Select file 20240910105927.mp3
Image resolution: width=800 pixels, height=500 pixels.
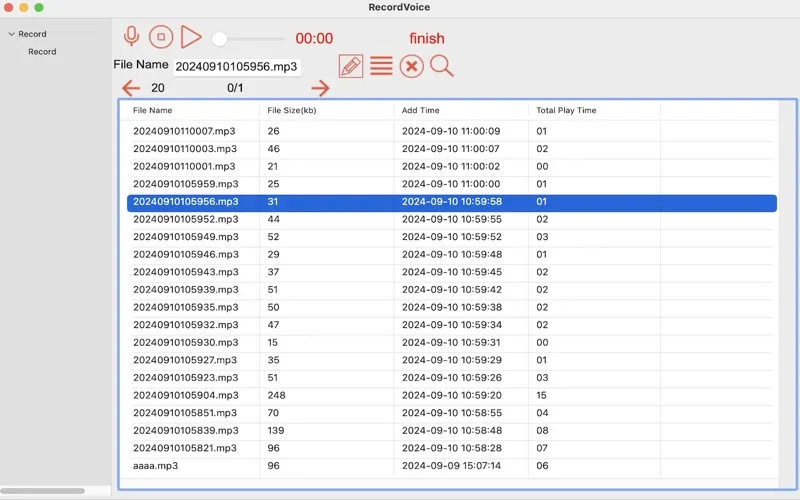[x=185, y=360]
